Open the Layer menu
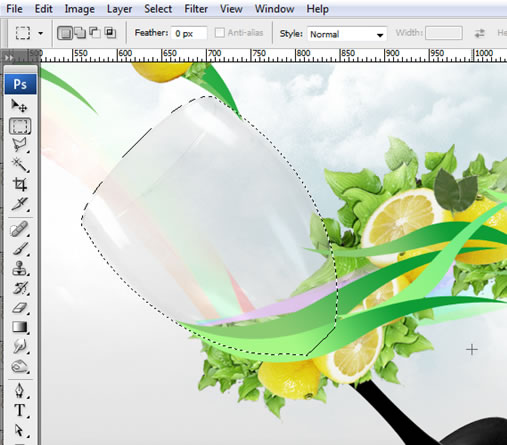507x445 pixels. coord(119,9)
